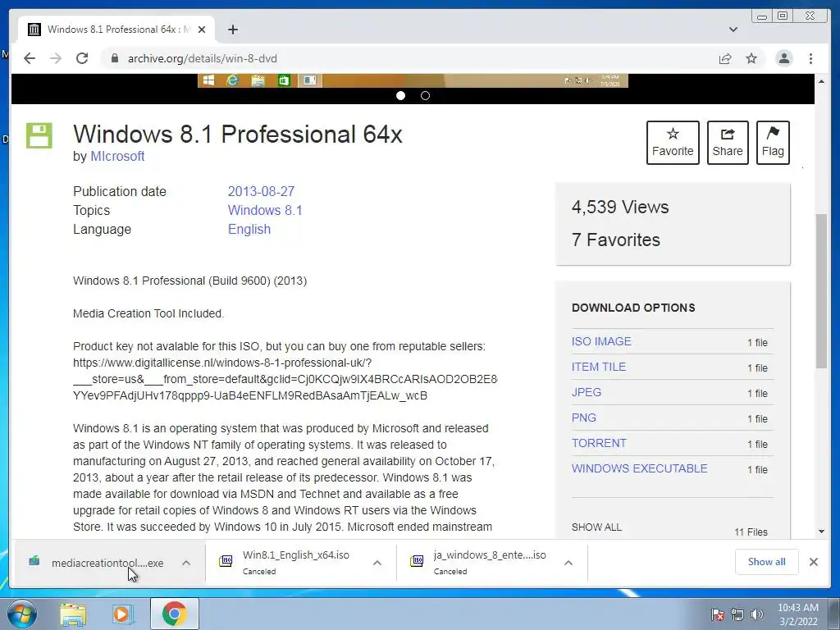Flag this item
The image size is (840, 630).
[773, 143]
